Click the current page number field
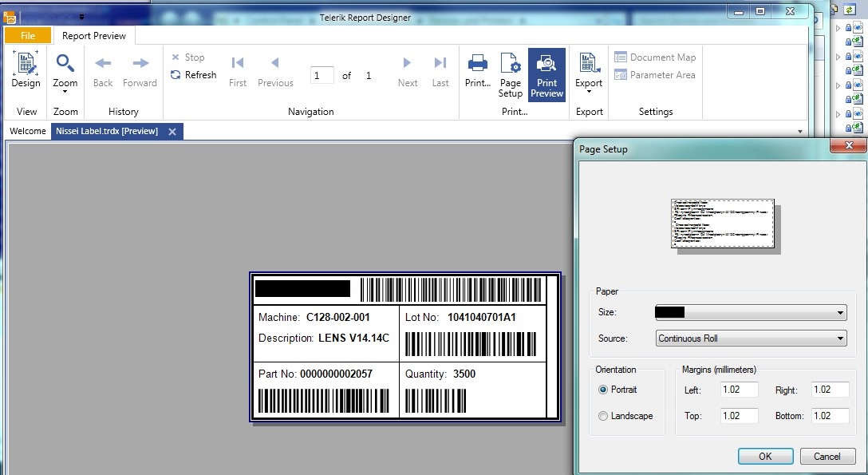Viewport: 868px width, 475px height. 322,75
